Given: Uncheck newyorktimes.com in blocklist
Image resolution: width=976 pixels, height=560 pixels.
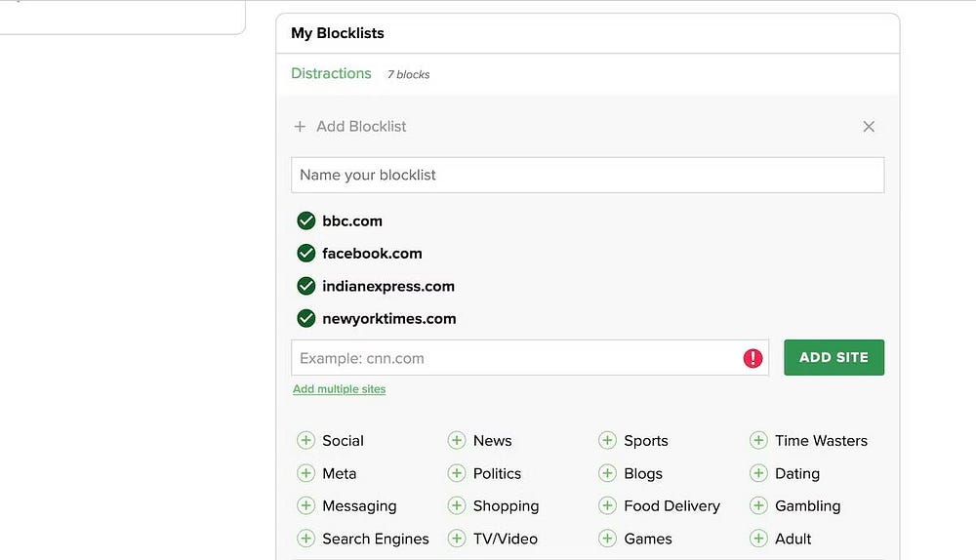Looking at the screenshot, I should click(x=306, y=319).
